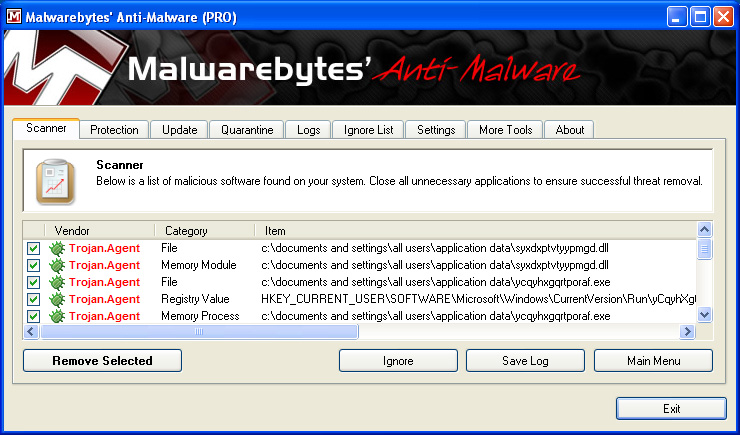The width and height of the screenshot is (740, 435).
Task: Click the bug icon beside the Memory Process entry
Action: click(x=57, y=316)
